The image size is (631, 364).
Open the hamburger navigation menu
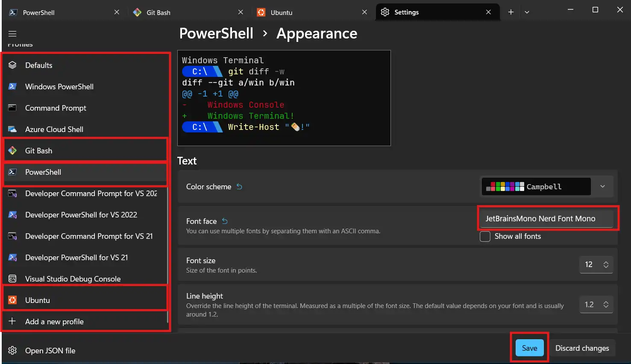(12, 34)
